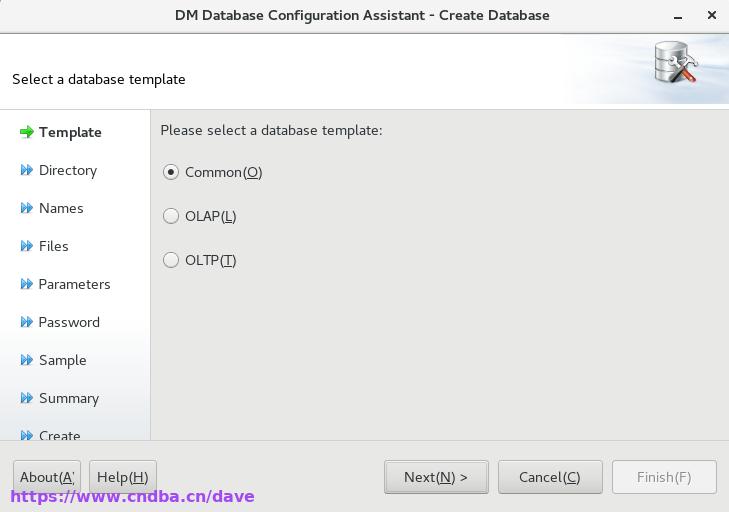729x512 pixels.
Task: Click the database wrench icon in header
Action: click(676, 63)
